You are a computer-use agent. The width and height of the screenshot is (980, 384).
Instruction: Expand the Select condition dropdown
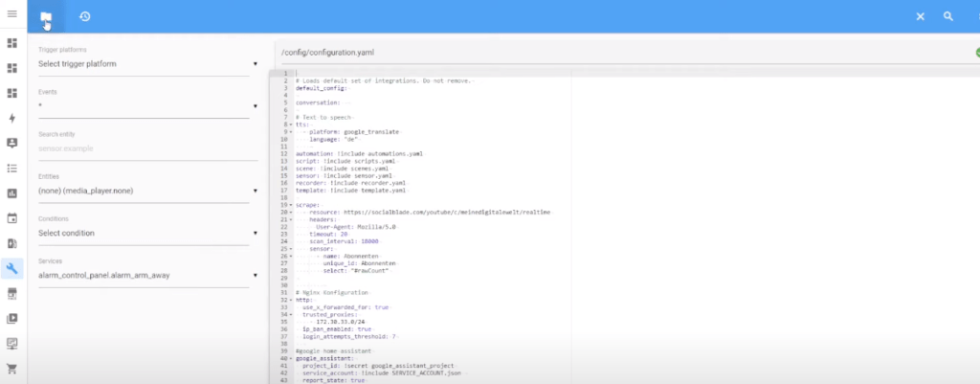[147, 233]
